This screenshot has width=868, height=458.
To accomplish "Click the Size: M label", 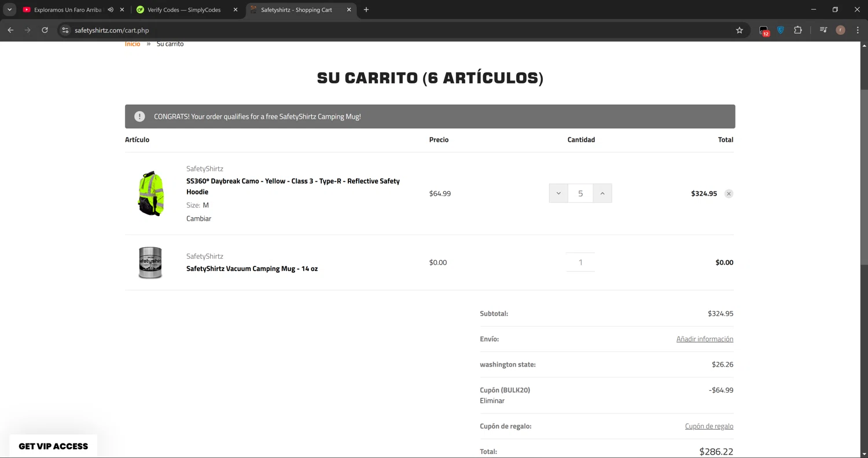I will click(x=197, y=205).
